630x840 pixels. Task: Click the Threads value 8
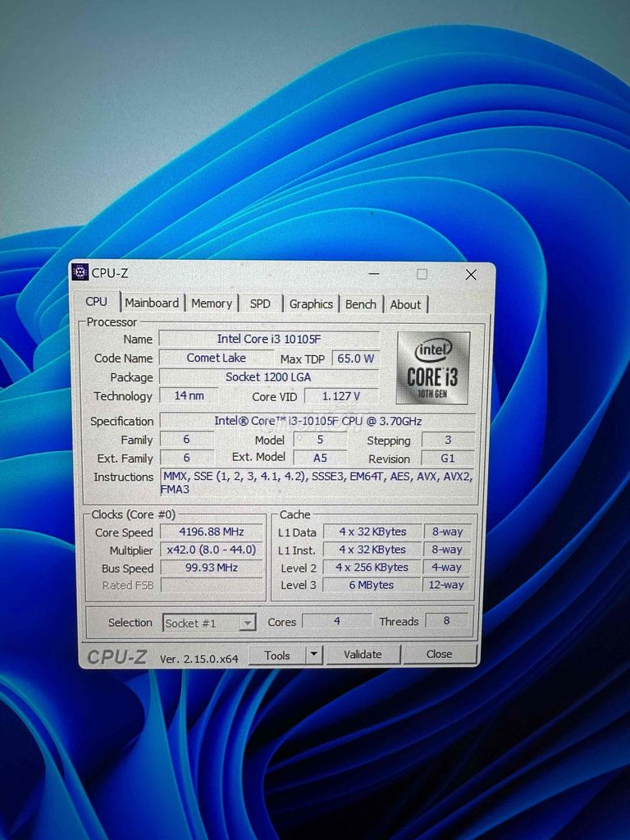[447, 621]
